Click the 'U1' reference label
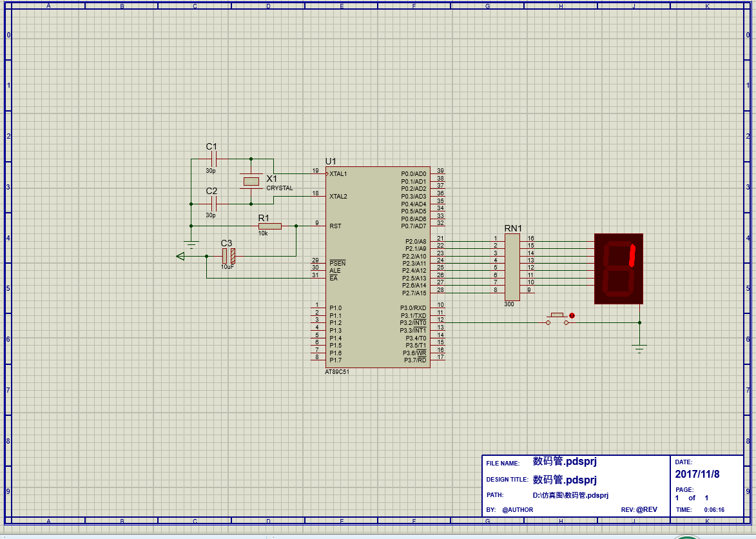Screen dimensions: 756x539 tap(331, 161)
